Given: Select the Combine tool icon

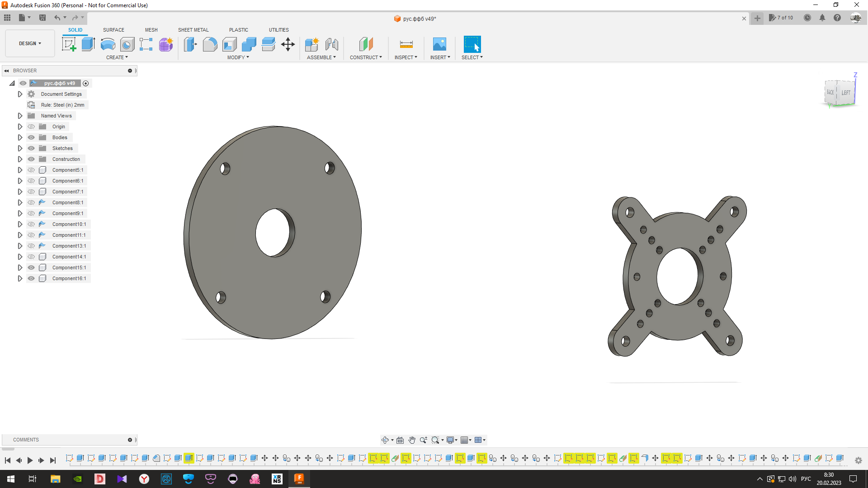Looking at the screenshot, I should click(249, 44).
